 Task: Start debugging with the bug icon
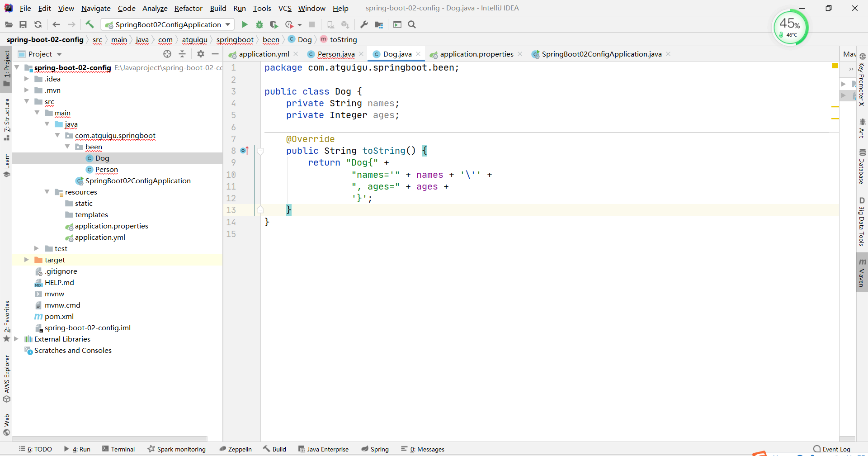[259, 24]
